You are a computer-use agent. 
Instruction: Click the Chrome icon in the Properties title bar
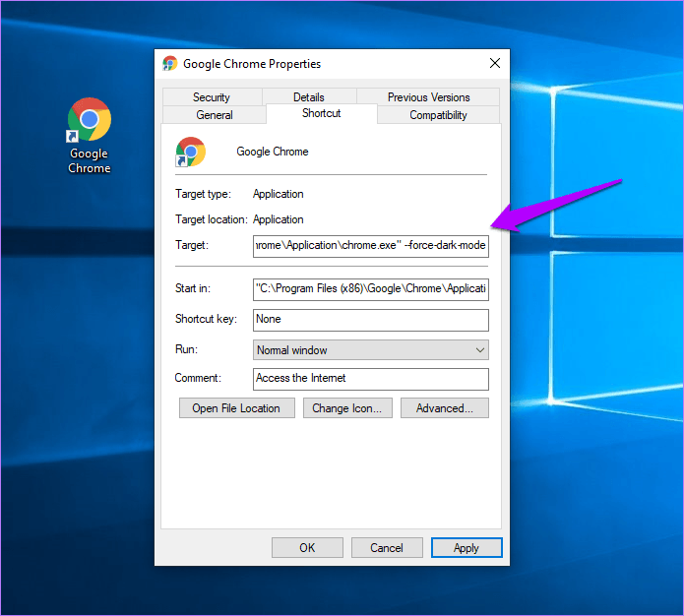point(170,64)
